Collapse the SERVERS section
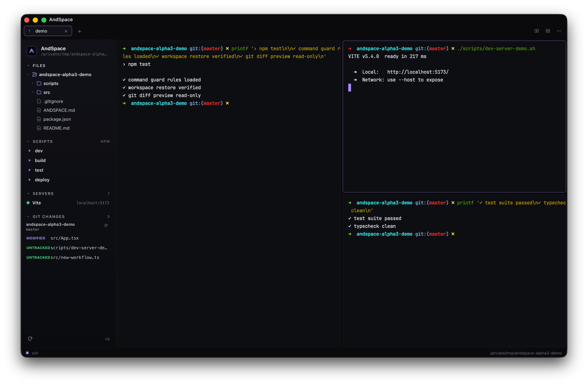The width and height of the screenshot is (588, 385). click(x=28, y=194)
